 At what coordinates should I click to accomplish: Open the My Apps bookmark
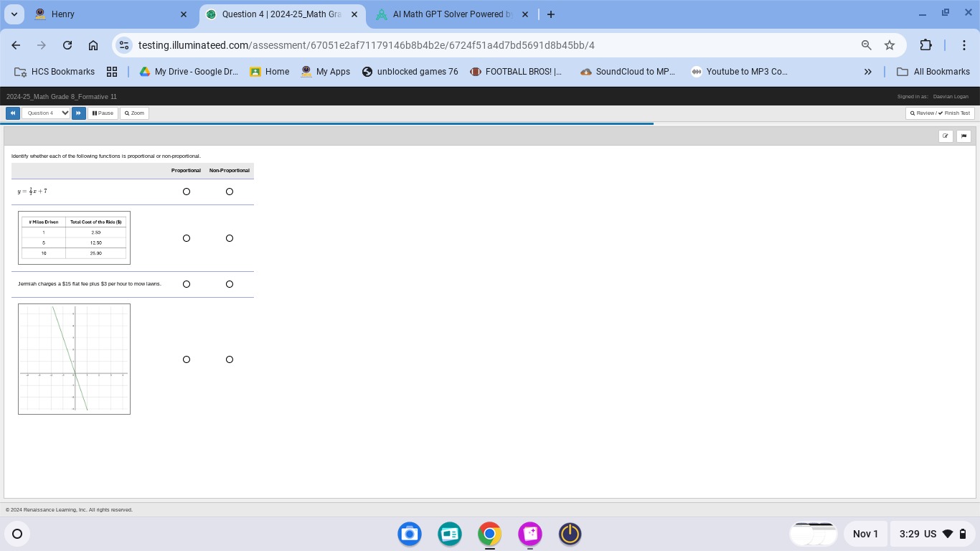point(326,72)
